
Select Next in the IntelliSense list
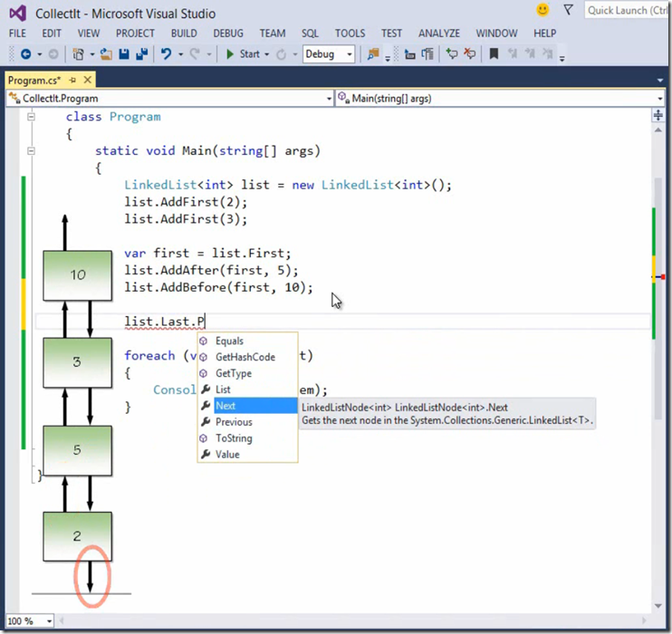[x=247, y=406]
